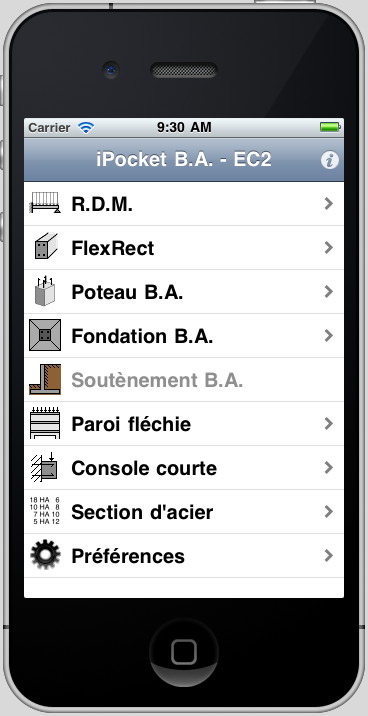The height and width of the screenshot is (716, 368).
Task: Click the Poteau B.A. column icon
Action: coord(45,291)
